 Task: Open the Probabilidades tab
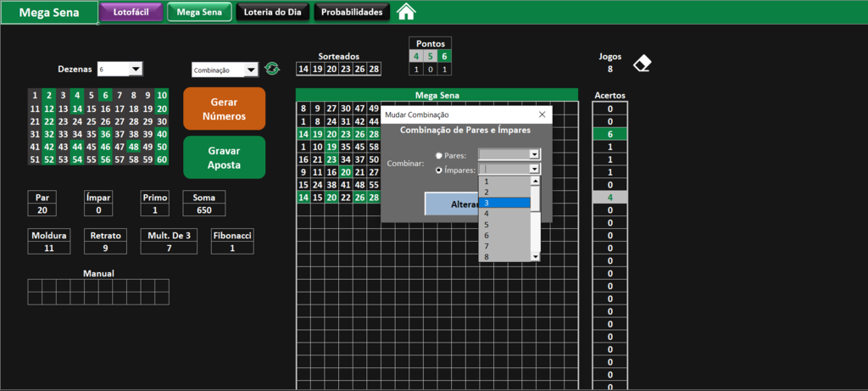[352, 12]
